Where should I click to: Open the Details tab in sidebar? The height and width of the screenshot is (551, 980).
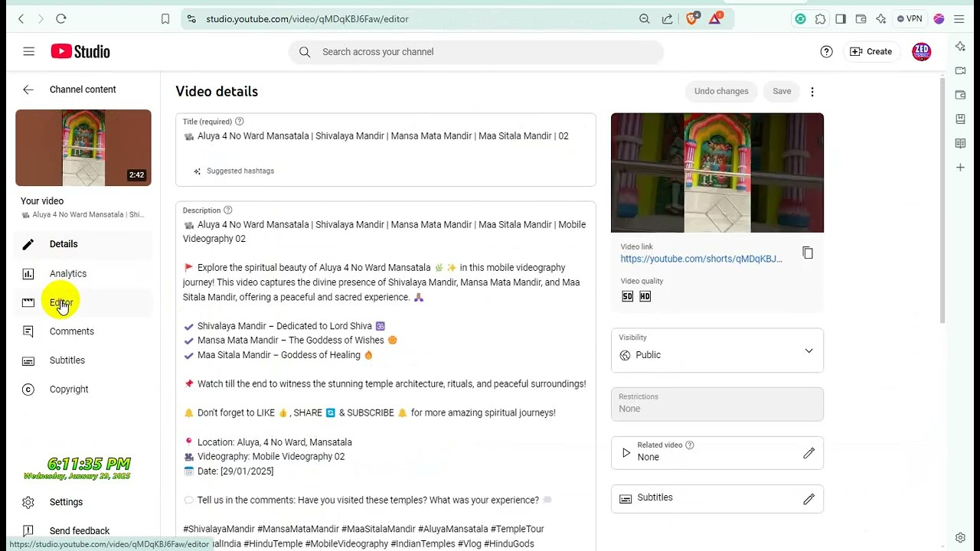pos(83,244)
